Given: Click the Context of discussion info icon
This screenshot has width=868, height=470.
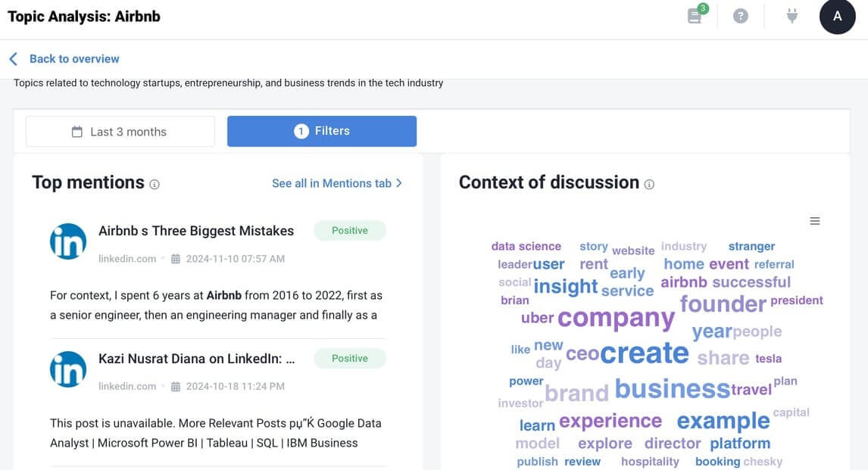Looking at the screenshot, I should click(649, 185).
